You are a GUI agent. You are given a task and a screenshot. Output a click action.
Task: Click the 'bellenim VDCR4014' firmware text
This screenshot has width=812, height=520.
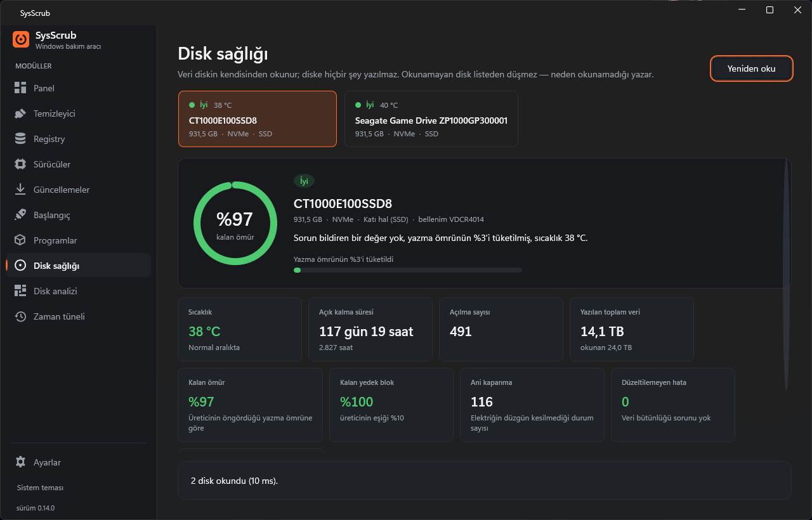click(451, 219)
